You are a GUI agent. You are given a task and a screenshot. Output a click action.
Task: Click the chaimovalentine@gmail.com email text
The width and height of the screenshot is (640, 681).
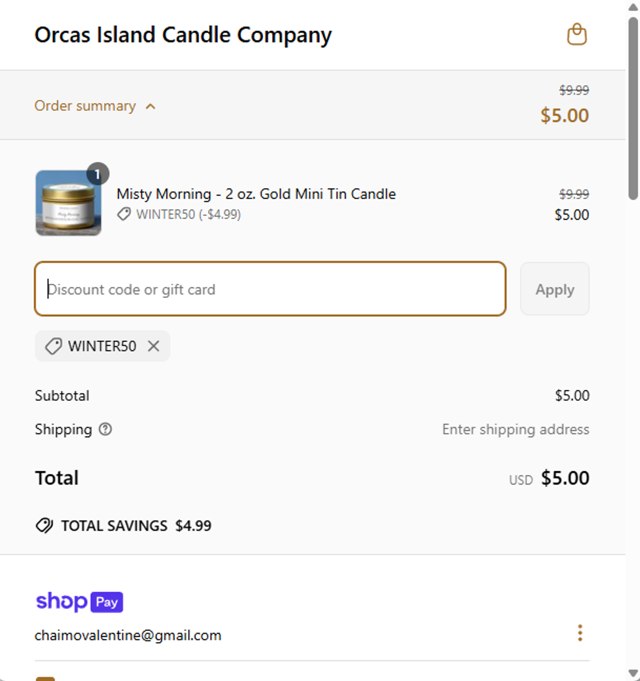(128, 635)
